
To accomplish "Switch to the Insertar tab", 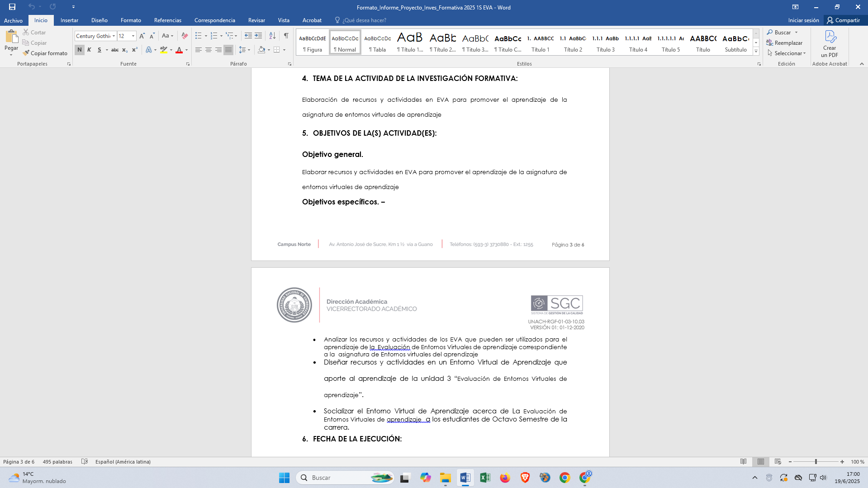I will [69, 20].
